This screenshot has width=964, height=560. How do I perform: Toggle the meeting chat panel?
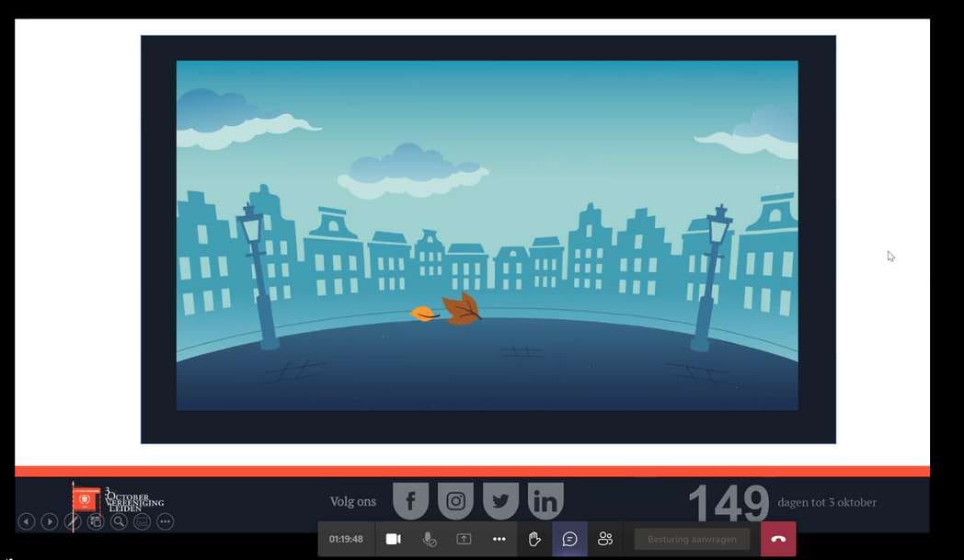(569, 539)
